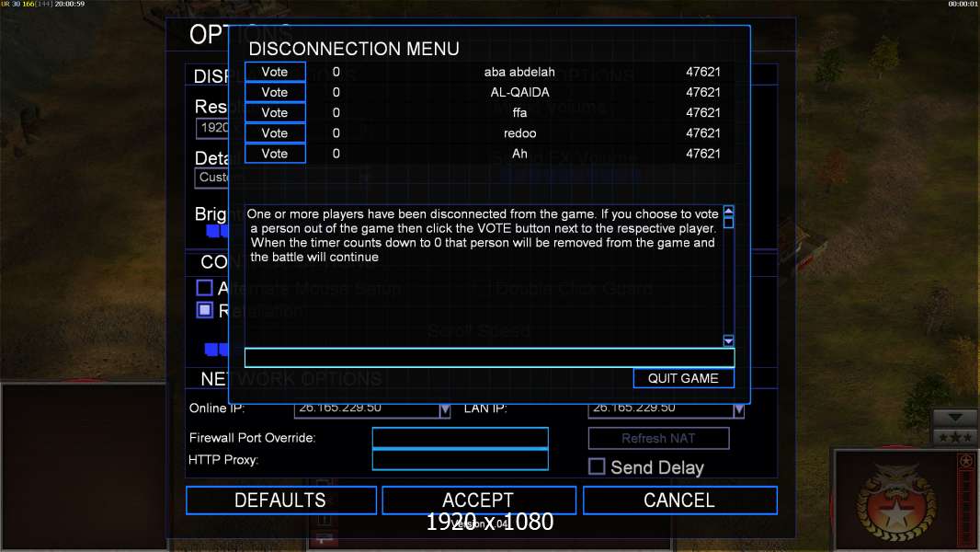Vote out player Ah
This screenshot has height=552, width=980.
click(275, 154)
